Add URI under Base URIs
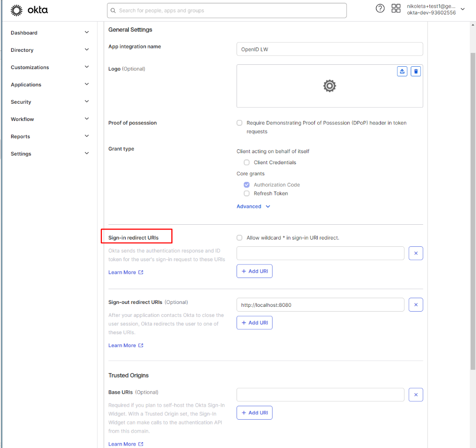The image size is (476, 448). tap(254, 412)
